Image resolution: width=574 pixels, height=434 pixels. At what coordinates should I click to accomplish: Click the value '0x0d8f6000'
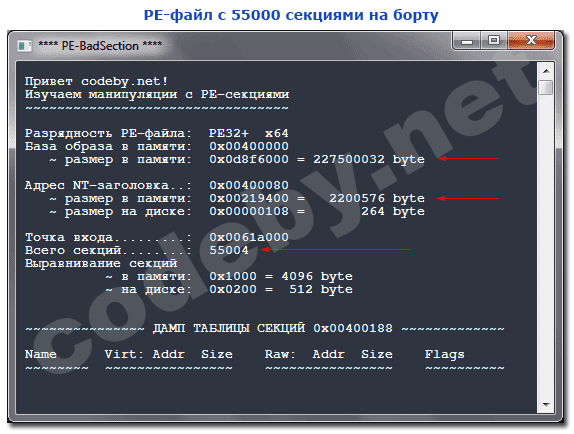[x=249, y=160]
